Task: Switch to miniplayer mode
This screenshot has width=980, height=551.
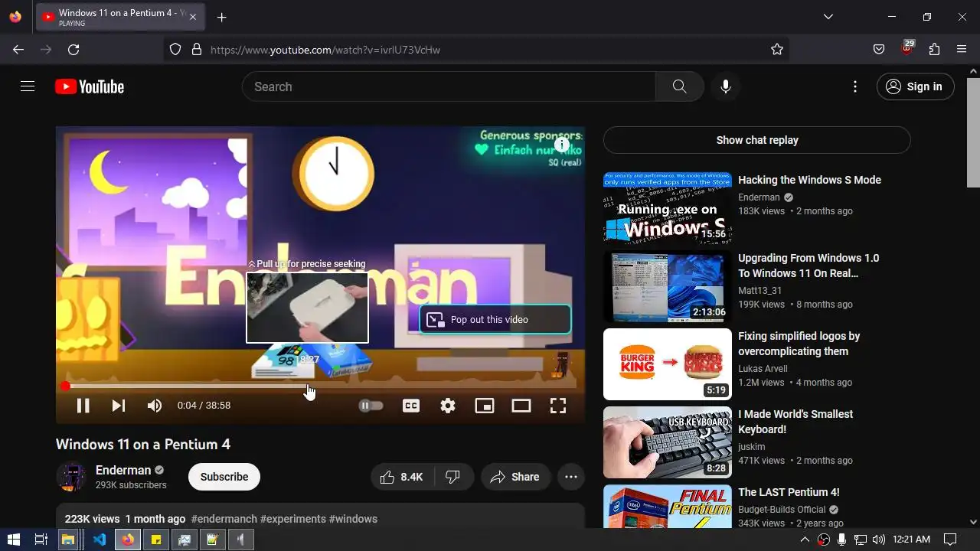Action: [485, 406]
